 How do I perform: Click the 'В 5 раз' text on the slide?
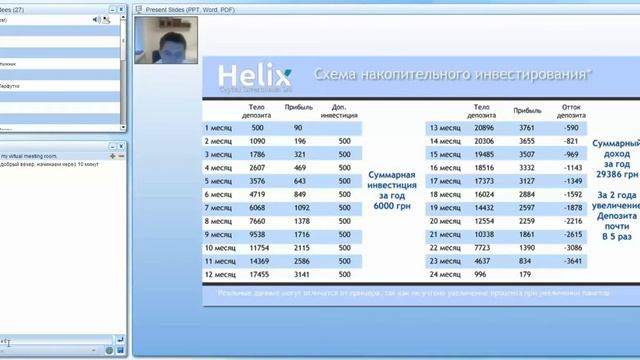(x=617, y=236)
